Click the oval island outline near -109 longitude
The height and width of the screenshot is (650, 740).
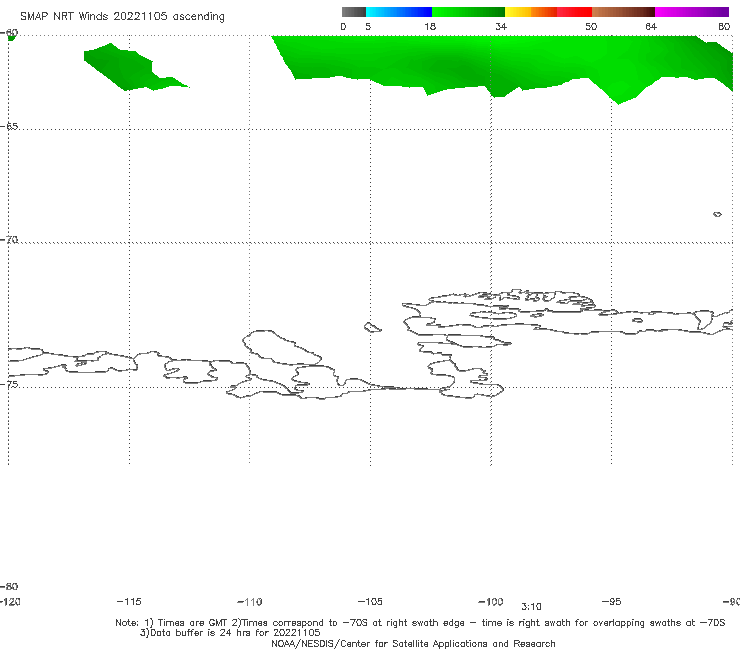282,347
